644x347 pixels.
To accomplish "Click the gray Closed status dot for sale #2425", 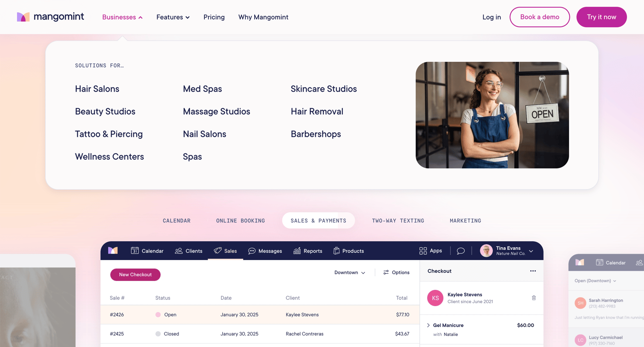I will pos(158,334).
